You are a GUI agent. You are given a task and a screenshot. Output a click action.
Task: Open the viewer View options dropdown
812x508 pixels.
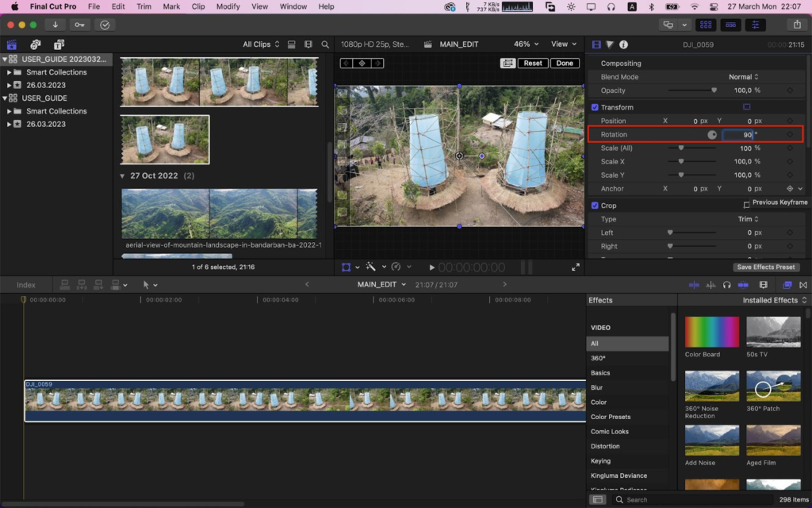(x=564, y=44)
